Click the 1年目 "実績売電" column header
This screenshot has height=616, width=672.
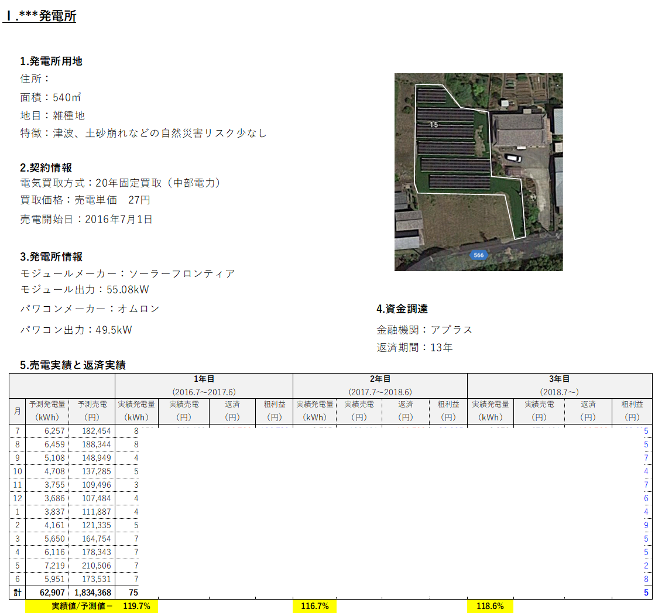(x=184, y=411)
